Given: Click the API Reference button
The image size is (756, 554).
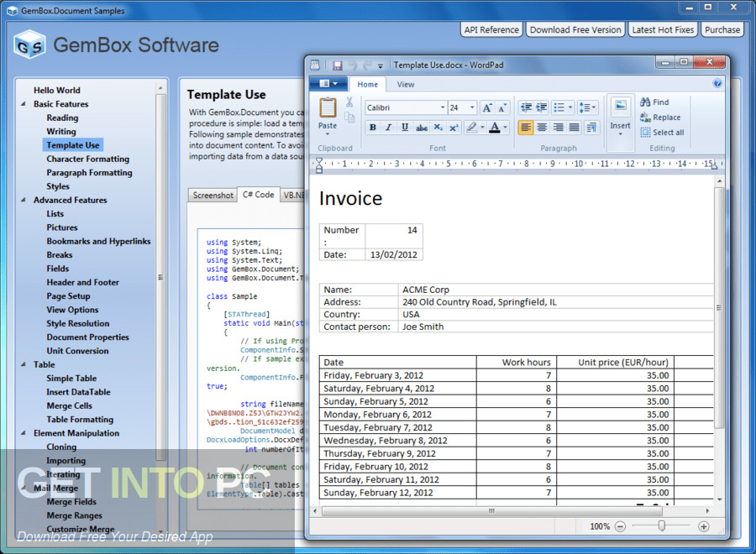Looking at the screenshot, I should coord(491,30).
